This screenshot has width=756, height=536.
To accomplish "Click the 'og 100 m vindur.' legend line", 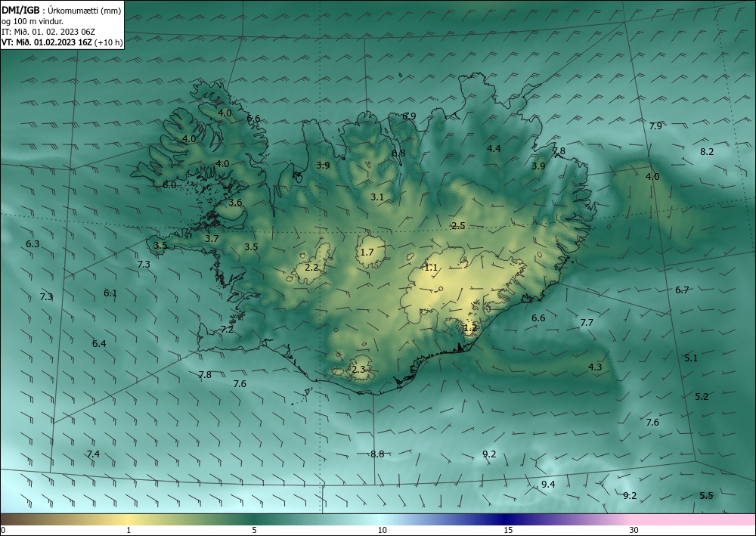I will click(33, 21).
